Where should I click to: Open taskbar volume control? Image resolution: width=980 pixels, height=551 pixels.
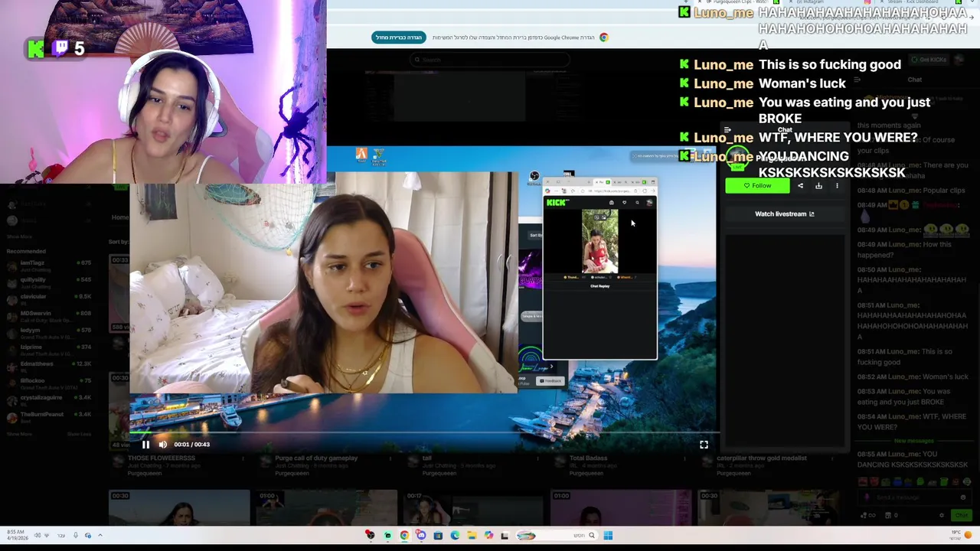click(37, 536)
